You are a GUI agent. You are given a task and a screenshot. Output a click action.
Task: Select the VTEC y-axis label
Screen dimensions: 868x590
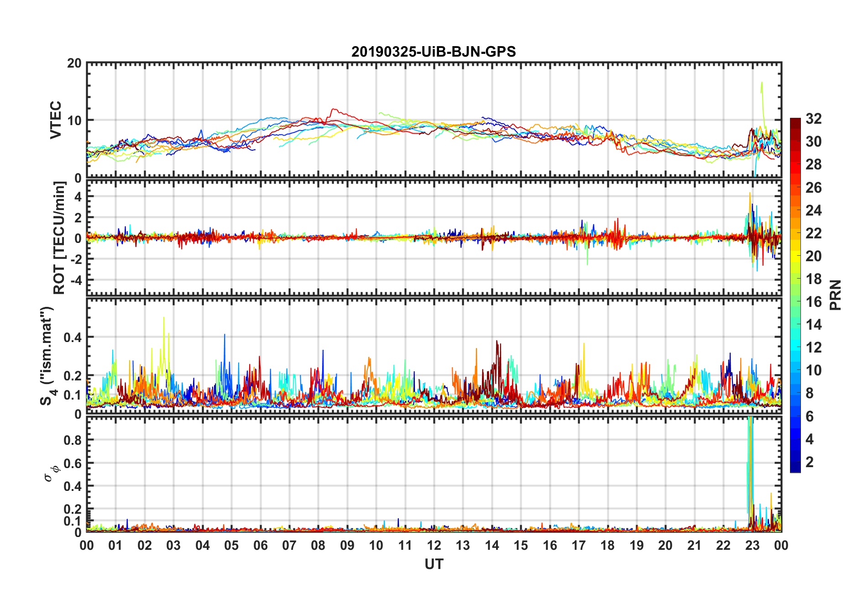pyautogui.click(x=56, y=120)
